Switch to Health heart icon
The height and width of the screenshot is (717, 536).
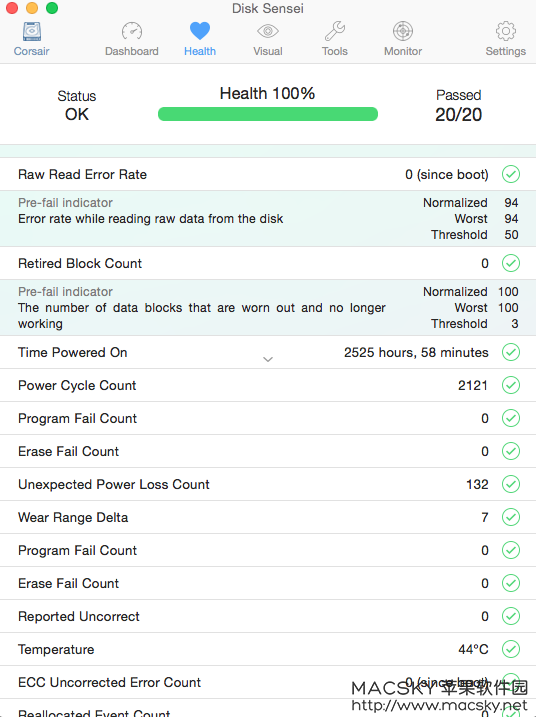pyautogui.click(x=200, y=31)
